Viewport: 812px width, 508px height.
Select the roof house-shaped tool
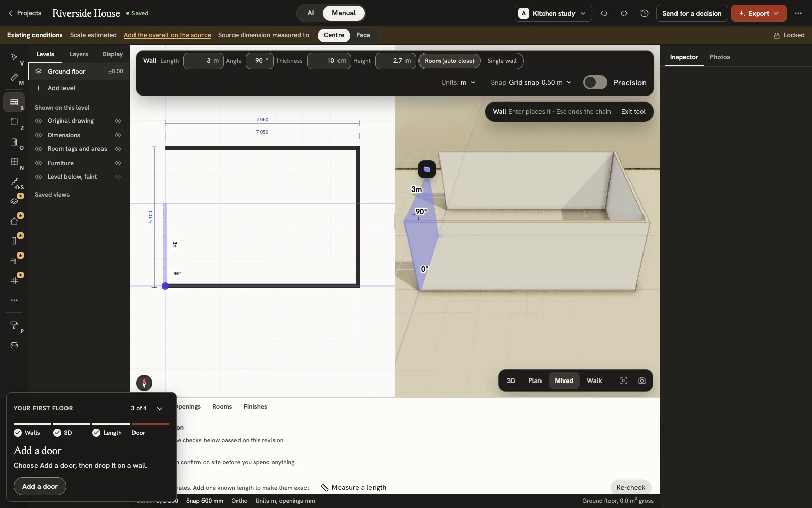click(x=14, y=220)
